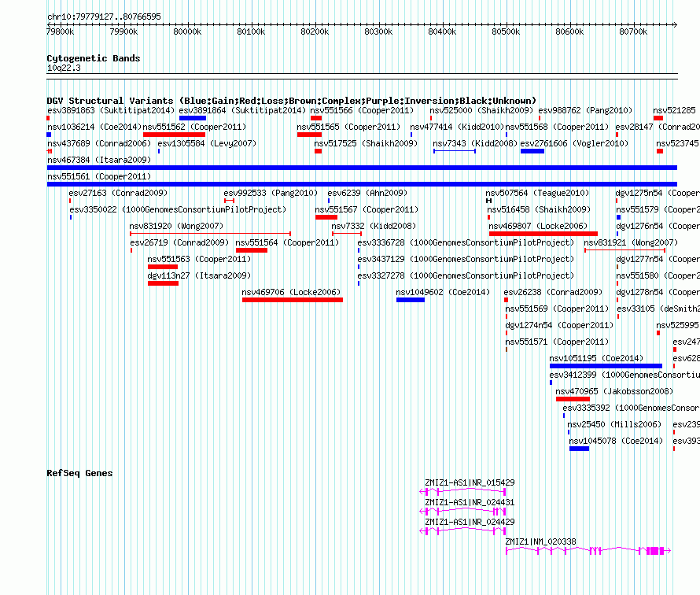Open ZMIZ1-AS1|NR_024429 transcript glyph
The width and height of the screenshot is (700, 595).
(x=462, y=531)
